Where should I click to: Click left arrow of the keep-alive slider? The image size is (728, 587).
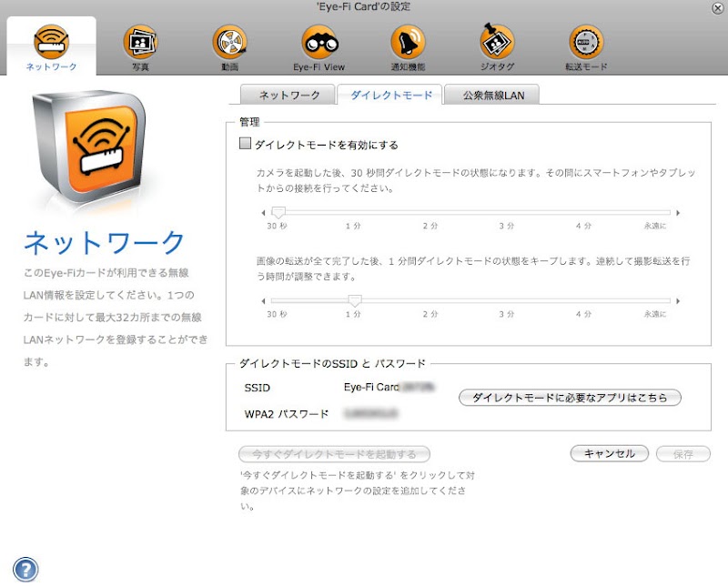tap(263, 301)
